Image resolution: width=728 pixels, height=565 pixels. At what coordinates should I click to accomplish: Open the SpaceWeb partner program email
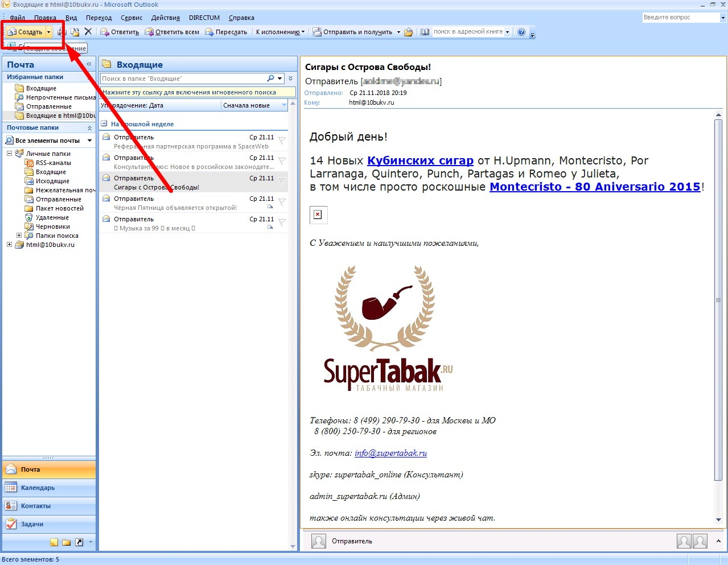coord(194,141)
